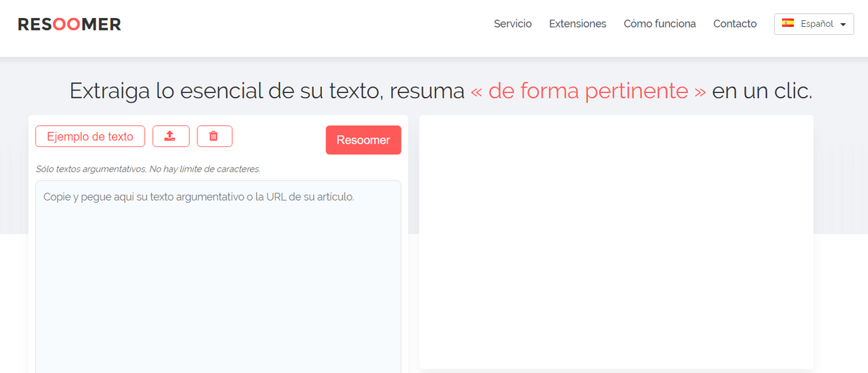This screenshot has height=373, width=868.
Task: Click the Spanish flag icon
Action: coord(788,23)
